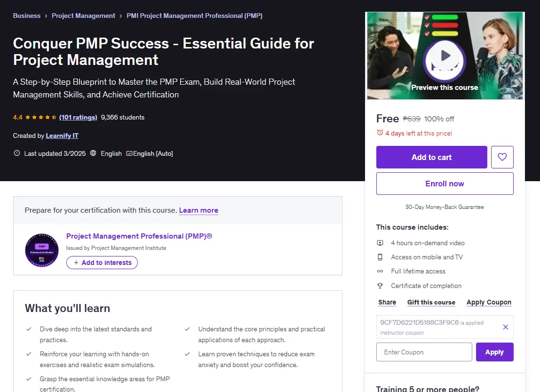Click the 4 hours on-demand video text
Image resolution: width=540 pixels, height=392 pixels.
428,243
